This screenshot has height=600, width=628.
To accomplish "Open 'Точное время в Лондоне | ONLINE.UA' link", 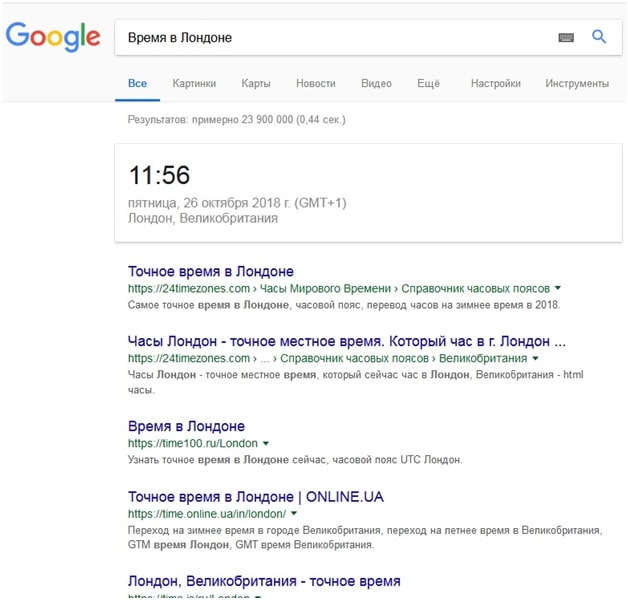I will coord(256,496).
